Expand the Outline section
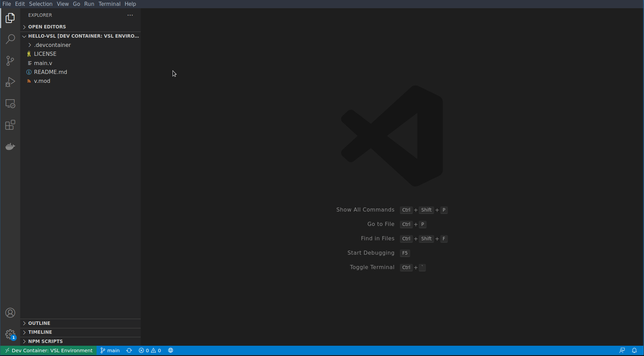 point(80,323)
